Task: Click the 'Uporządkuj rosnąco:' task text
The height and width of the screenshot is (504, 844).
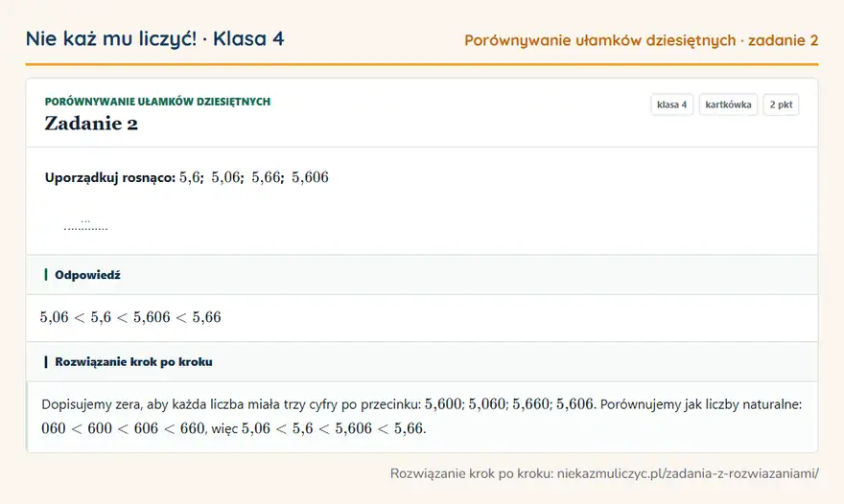Action: point(110,177)
